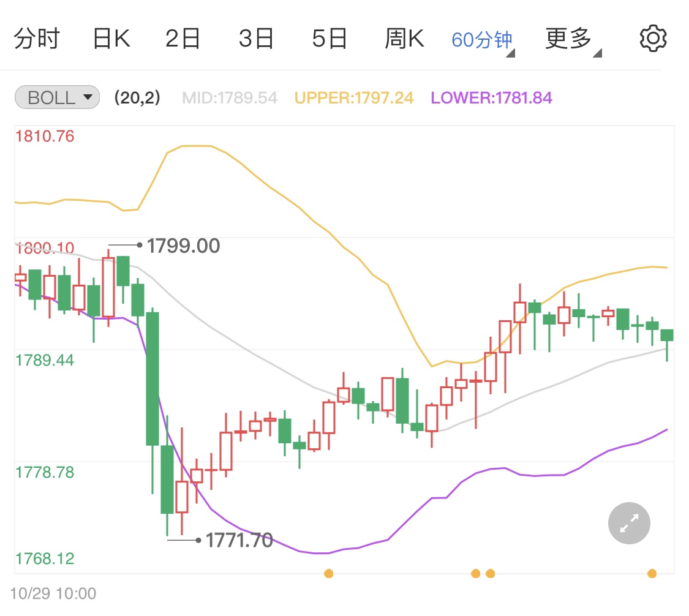Switch to 日K tab
The height and width of the screenshot is (616, 689).
111,39
